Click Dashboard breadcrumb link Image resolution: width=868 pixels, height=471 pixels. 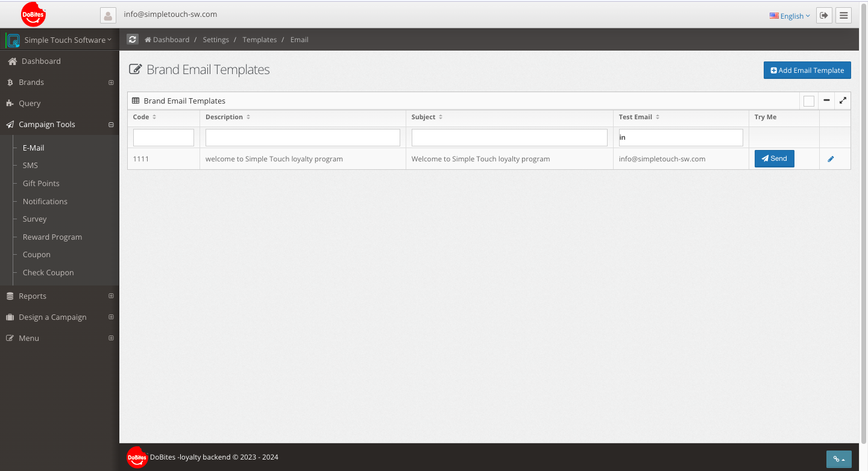(x=167, y=40)
